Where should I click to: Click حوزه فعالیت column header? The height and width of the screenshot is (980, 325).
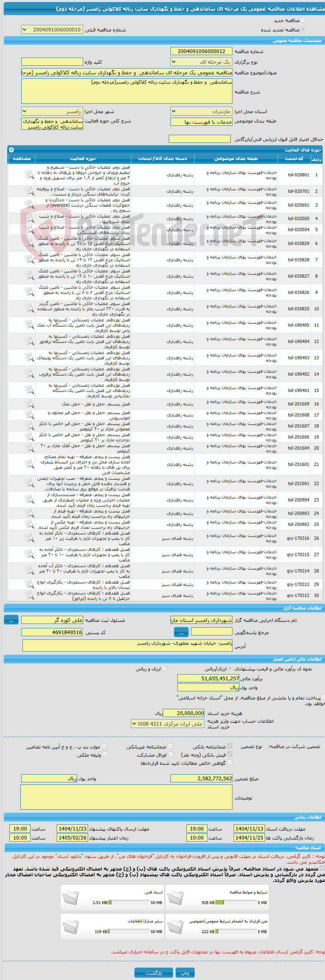click(x=83, y=158)
